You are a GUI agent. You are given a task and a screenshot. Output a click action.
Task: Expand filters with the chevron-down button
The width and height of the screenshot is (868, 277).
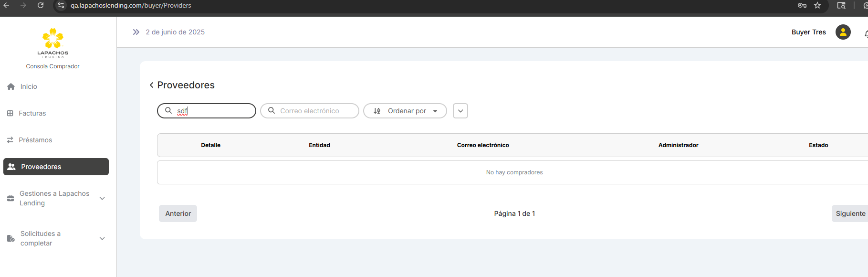pos(460,111)
